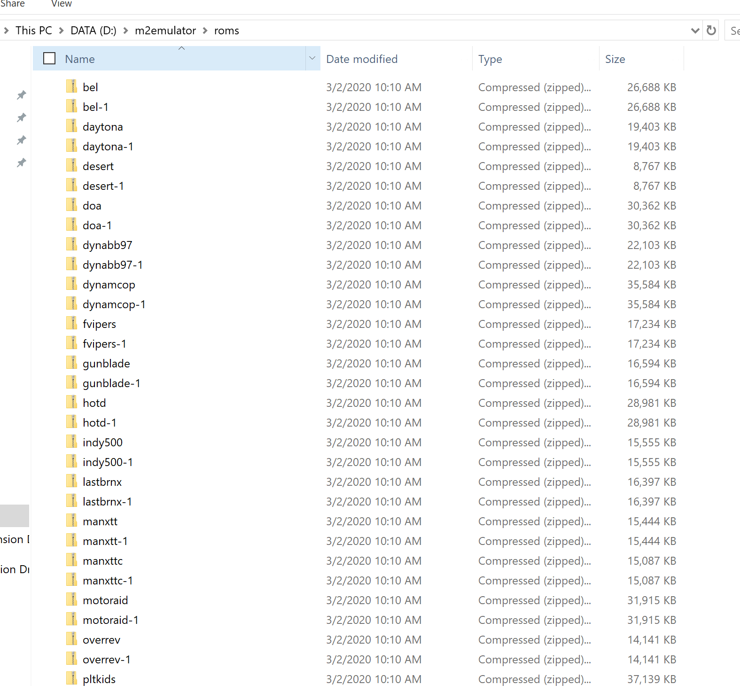
Task: Click the zip icon for manxttc-1
Action: [71, 580]
